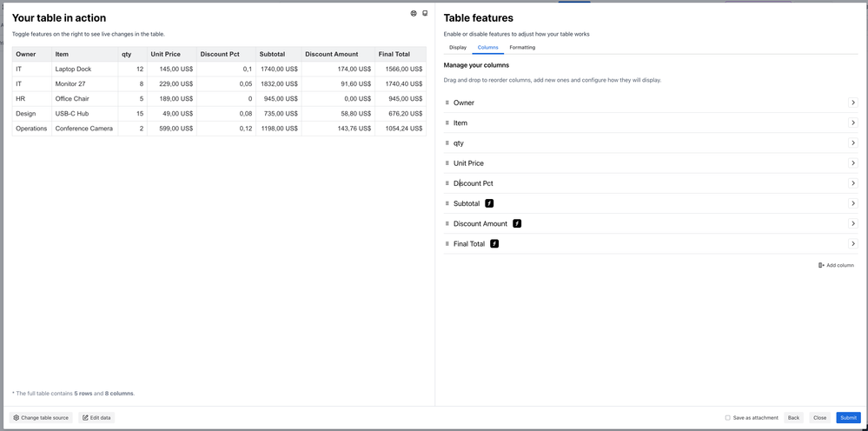
Task: Click the Change table source button
Action: pos(41,418)
